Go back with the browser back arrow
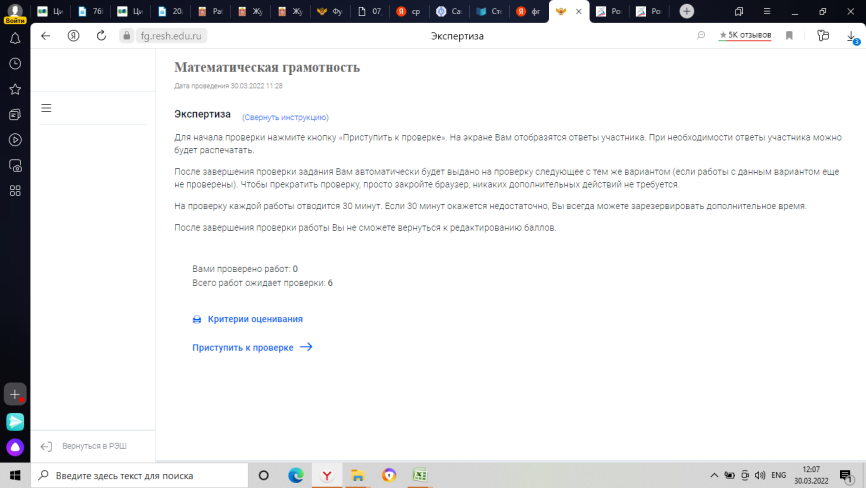 [45, 36]
